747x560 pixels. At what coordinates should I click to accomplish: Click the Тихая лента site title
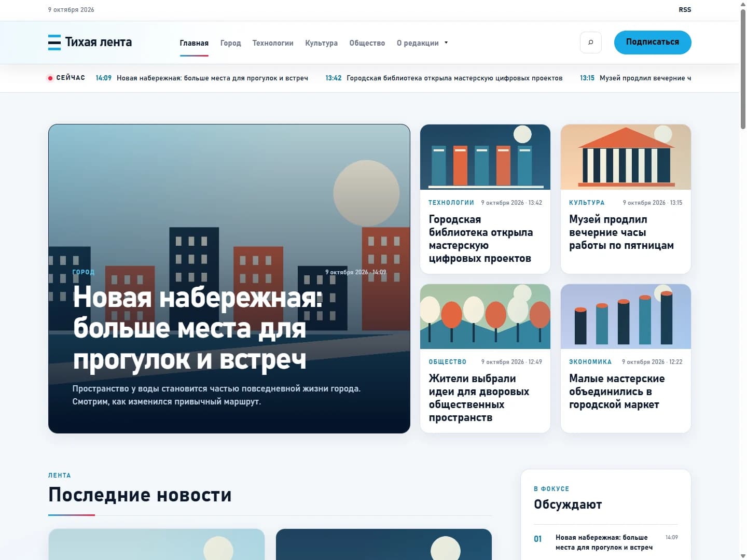click(99, 42)
